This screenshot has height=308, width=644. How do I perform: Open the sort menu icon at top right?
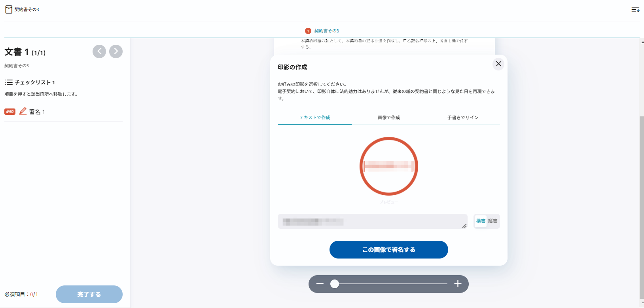click(635, 10)
